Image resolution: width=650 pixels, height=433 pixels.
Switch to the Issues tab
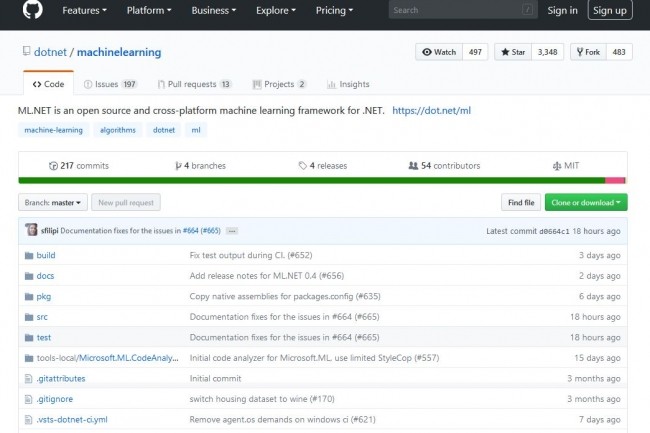[110, 84]
